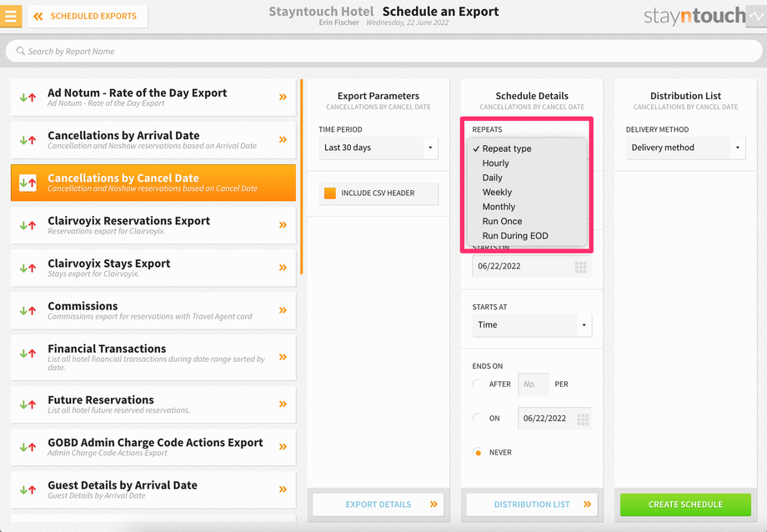Open Starts On calendar picker icon

pyautogui.click(x=580, y=267)
